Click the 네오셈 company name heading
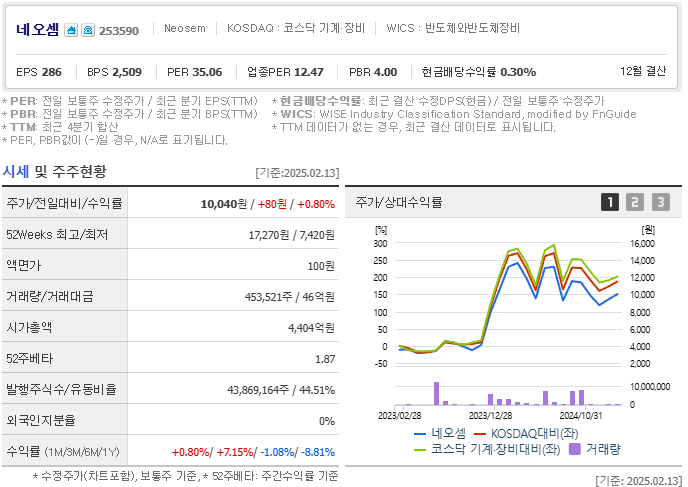This screenshot has width=688, height=487. (37, 30)
